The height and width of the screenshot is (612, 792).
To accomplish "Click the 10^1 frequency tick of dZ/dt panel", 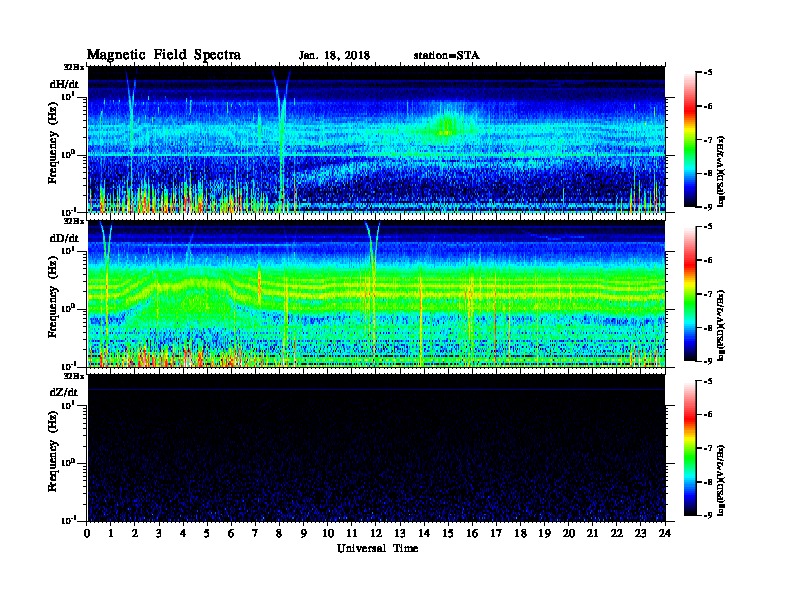I will pos(68,405).
